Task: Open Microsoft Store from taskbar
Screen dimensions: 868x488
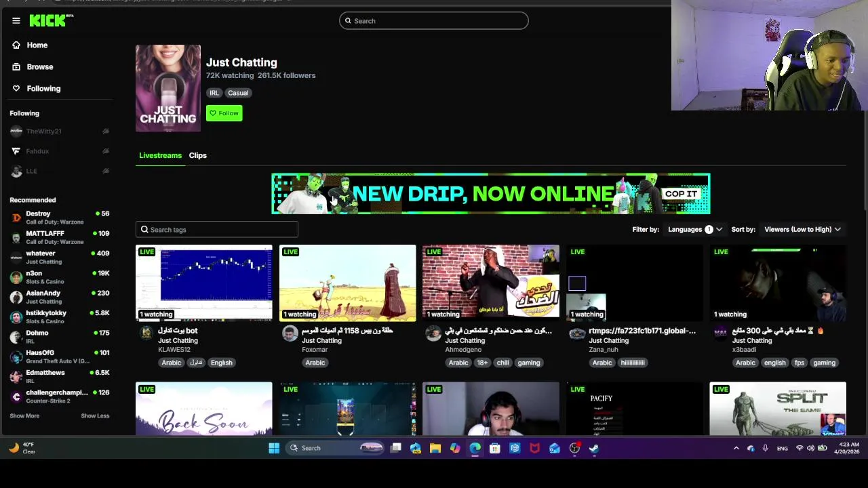Action: pos(495,448)
